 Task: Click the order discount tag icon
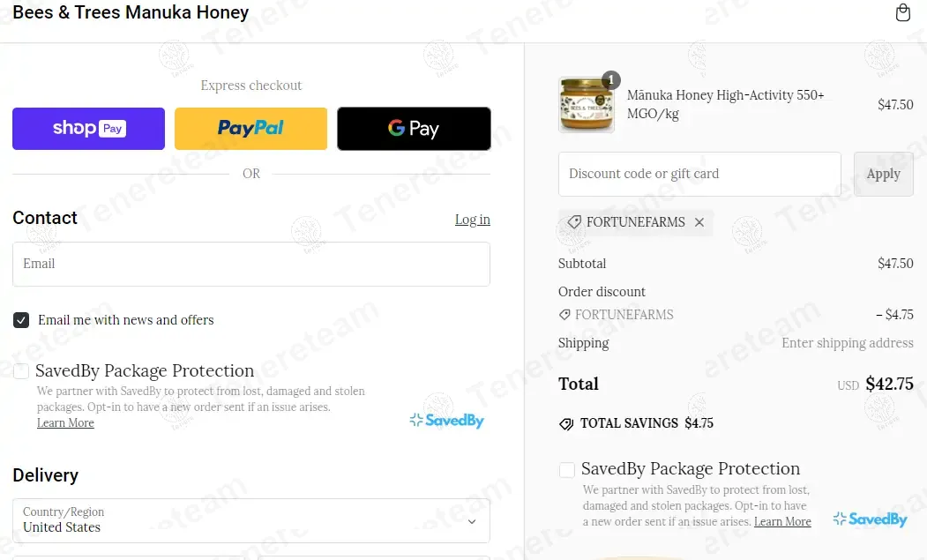click(x=564, y=315)
